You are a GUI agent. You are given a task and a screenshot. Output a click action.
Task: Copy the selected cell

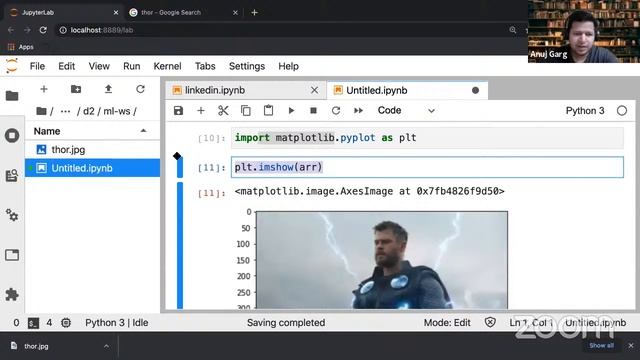pyautogui.click(x=246, y=111)
